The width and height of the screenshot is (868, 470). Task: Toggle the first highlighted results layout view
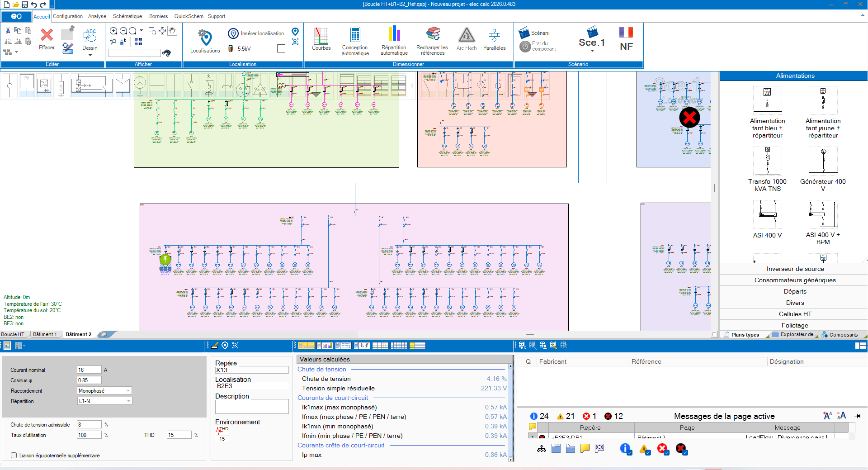tap(306, 346)
